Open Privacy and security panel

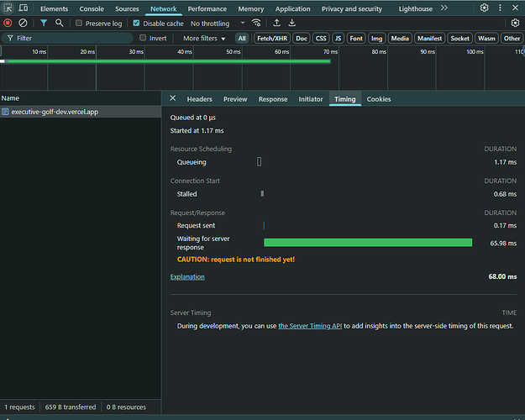point(352,8)
